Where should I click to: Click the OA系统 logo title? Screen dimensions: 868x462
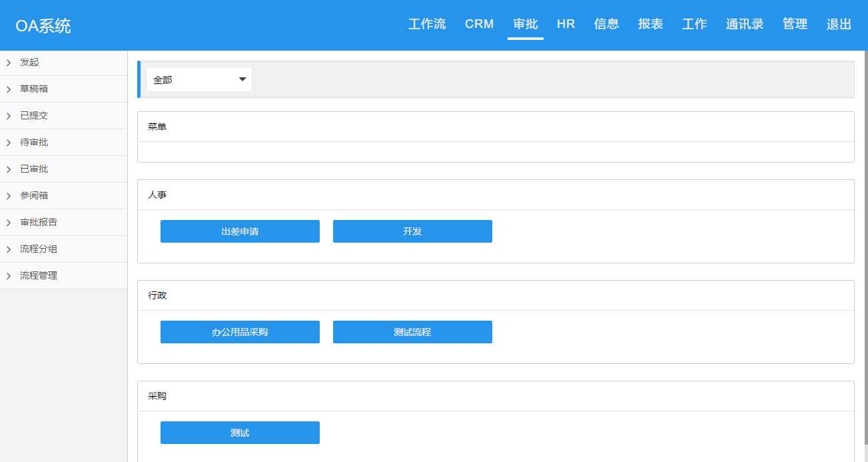coord(43,26)
